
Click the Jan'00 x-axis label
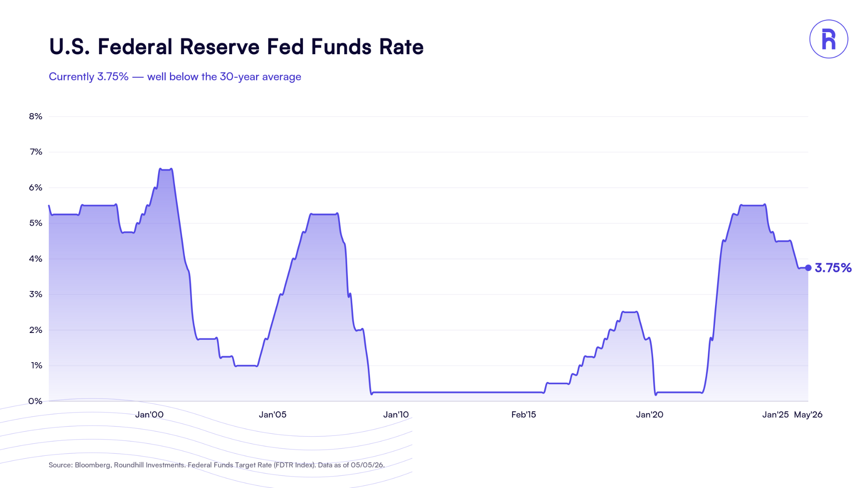pos(149,415)
